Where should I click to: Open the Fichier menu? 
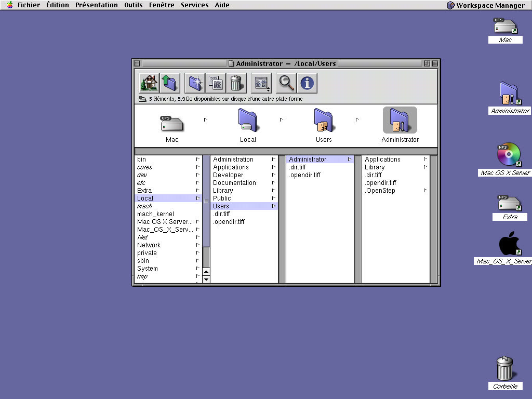point(29,5)
